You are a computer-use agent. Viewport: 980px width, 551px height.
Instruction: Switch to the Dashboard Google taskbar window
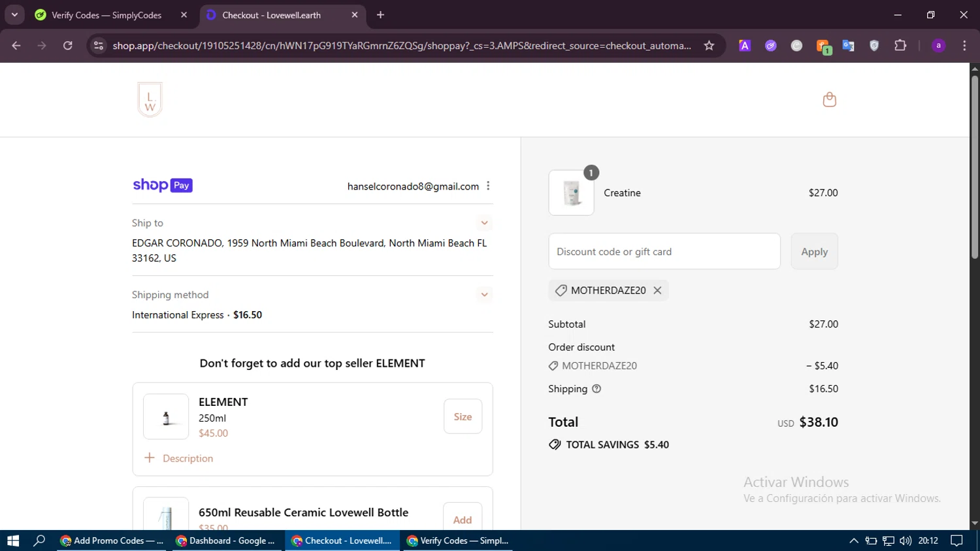pos(227,541)
